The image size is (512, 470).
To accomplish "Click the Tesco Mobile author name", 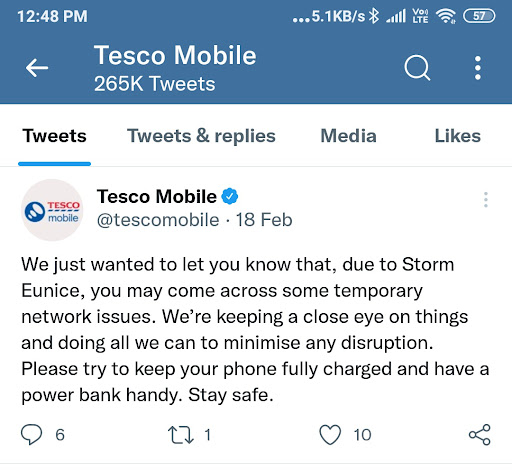I will (x=157, y=196).
